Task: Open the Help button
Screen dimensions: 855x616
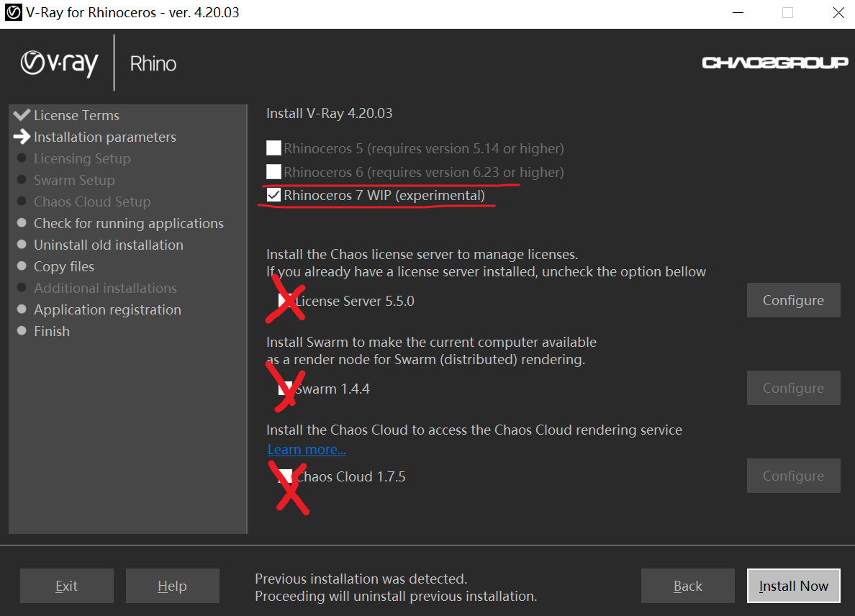Action: [172, 586]
